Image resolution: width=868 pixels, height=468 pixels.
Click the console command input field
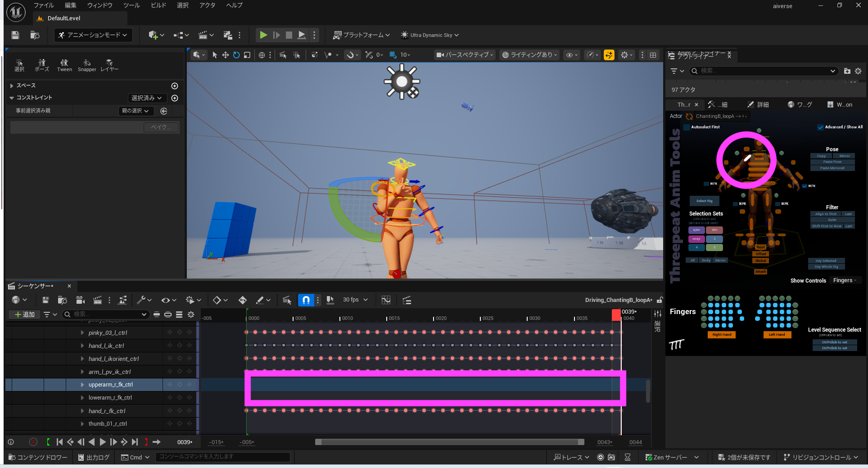(x=222, y=457)
